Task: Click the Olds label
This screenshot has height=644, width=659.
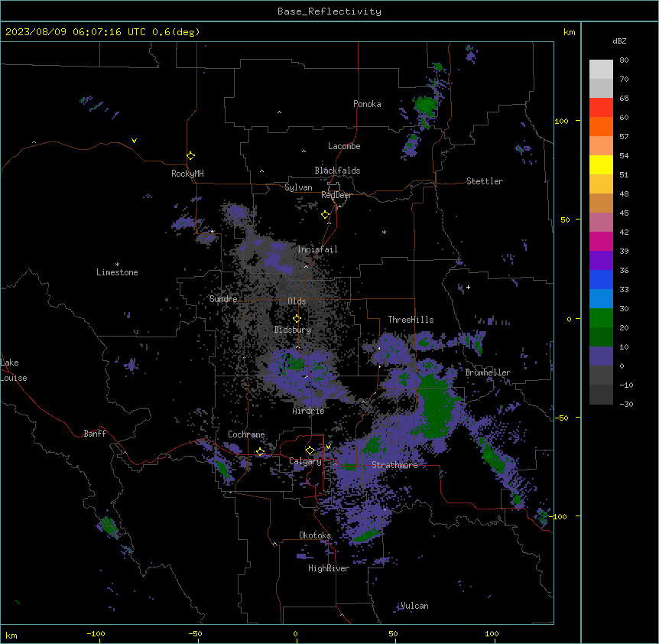Action: point(297,301)
